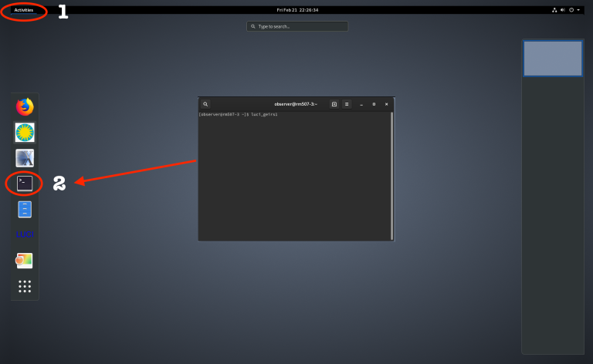The image size is (593, 364).
Task: Select the workspace thumbnail on the right
Action: pyautogui.click(x=553, y=59)
